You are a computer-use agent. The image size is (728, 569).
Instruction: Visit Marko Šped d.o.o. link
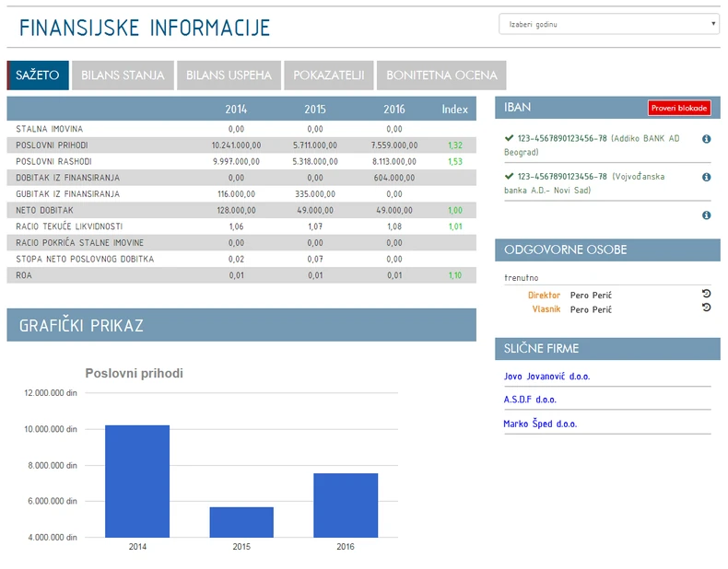[540, 424]
